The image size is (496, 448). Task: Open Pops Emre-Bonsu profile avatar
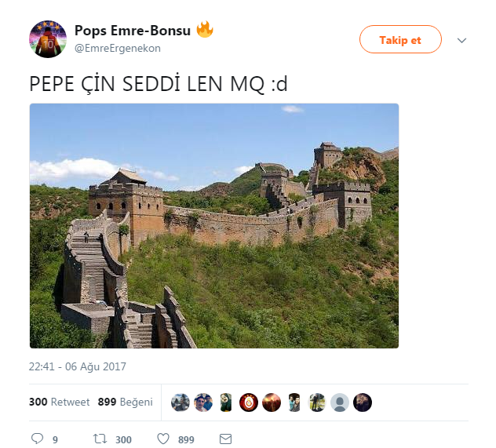(x=48, y=39)
